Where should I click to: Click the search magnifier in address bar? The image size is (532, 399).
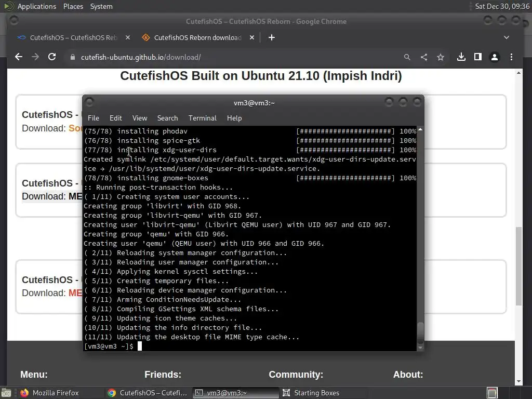[407, 57]
